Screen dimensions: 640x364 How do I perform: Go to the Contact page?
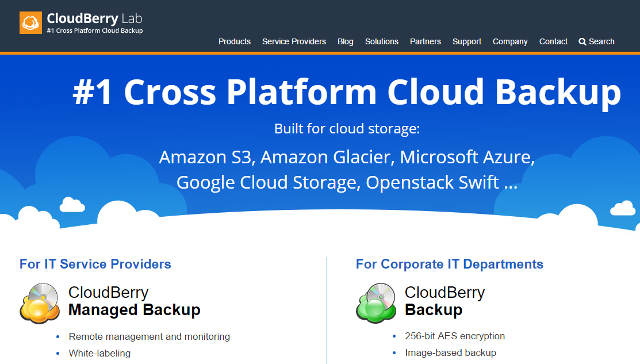coord(553,41)
